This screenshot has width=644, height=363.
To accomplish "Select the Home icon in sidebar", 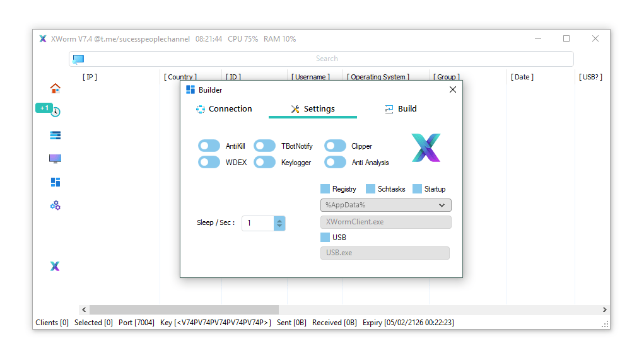I will click(x=55, y=88).
